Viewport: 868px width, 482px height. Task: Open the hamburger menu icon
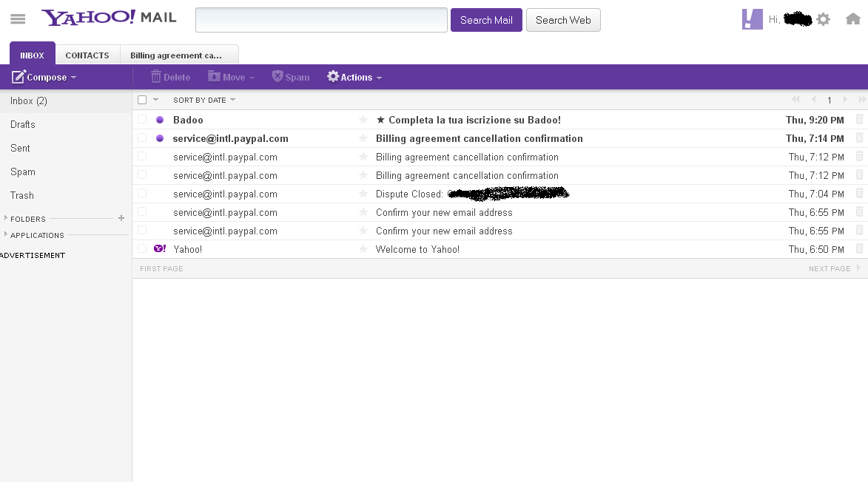point(18,19)
